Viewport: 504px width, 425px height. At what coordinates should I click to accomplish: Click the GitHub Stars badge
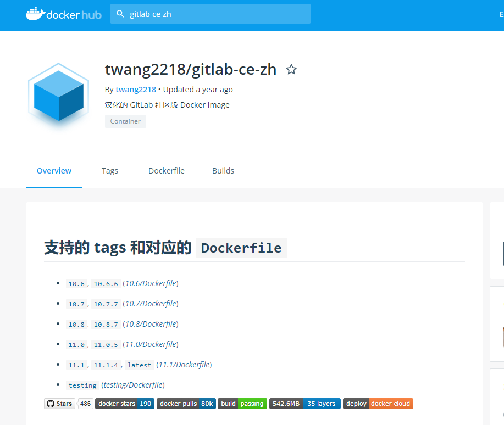(59, 404)
